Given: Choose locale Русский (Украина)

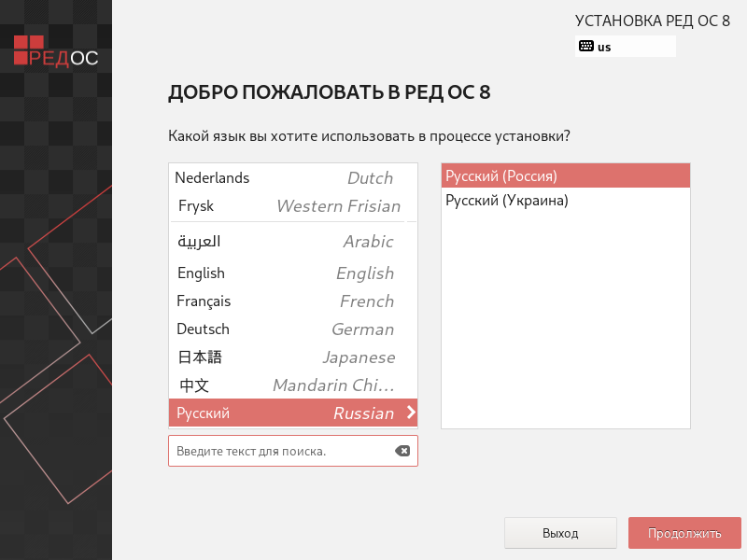Looking at the screenshot, I should point(566,200).
